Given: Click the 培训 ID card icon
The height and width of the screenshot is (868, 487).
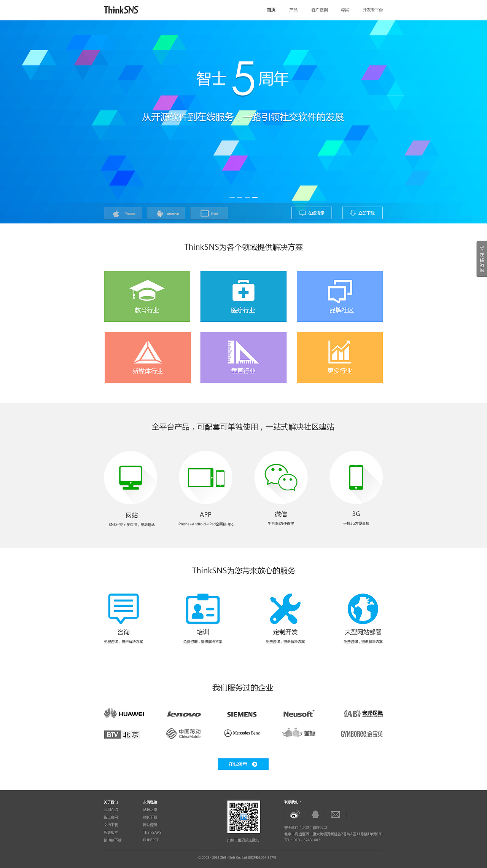Looking at the screenshot, I should click(x=203, y=608).
